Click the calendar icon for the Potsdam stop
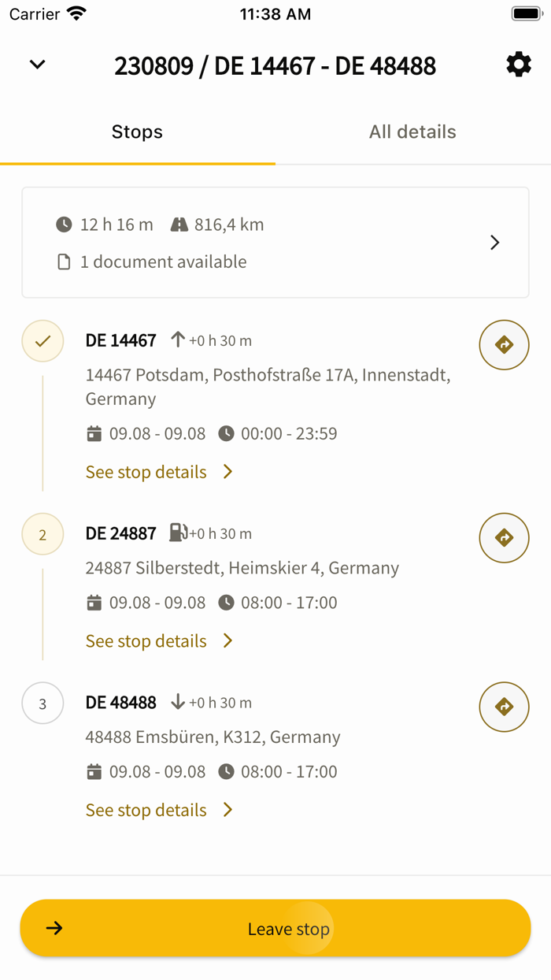The height and width of the screenshot is (980, 551). tap(94, 433)
